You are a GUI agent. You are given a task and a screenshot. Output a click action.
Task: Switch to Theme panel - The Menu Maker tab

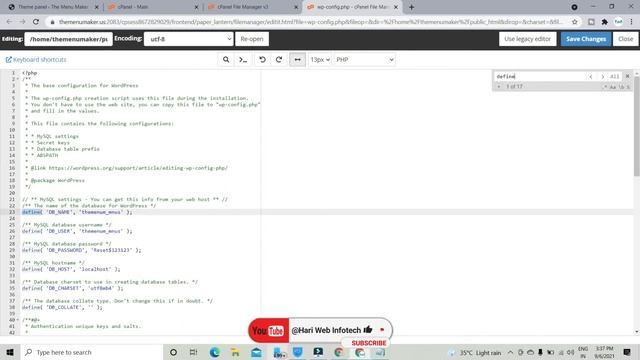(53, 7)
